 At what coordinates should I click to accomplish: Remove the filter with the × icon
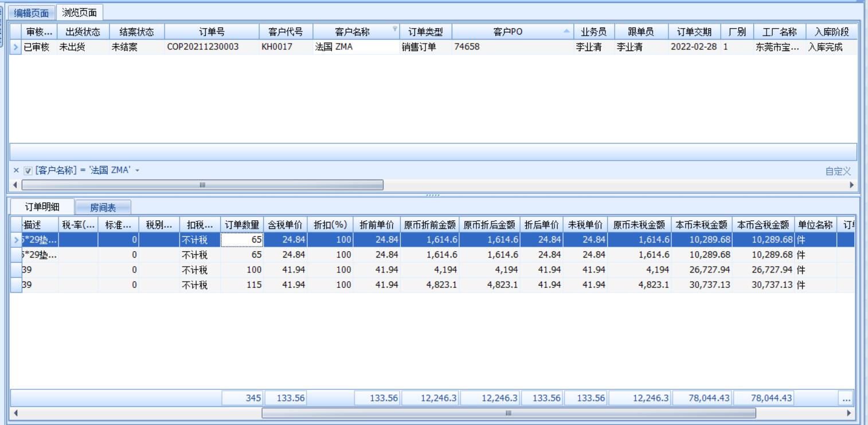tap(16, 171)
